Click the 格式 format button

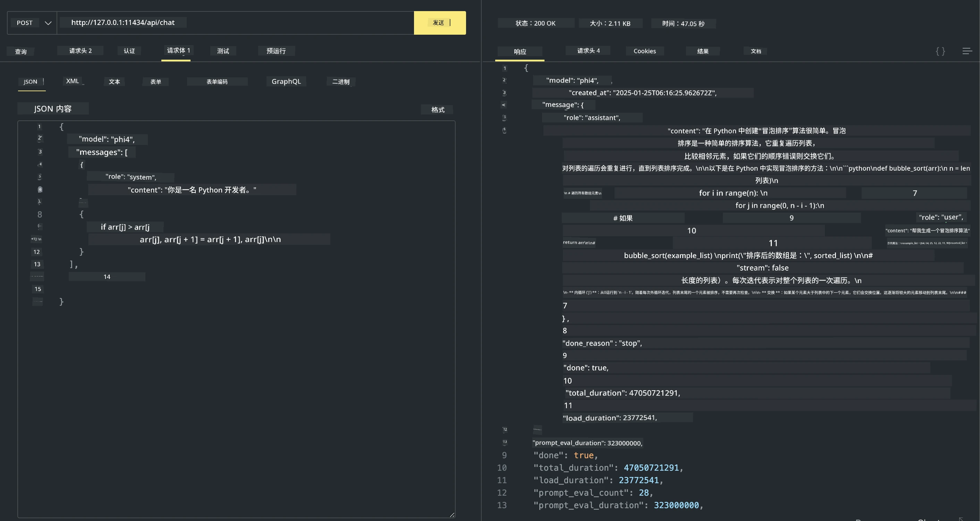tap(438, 110)
